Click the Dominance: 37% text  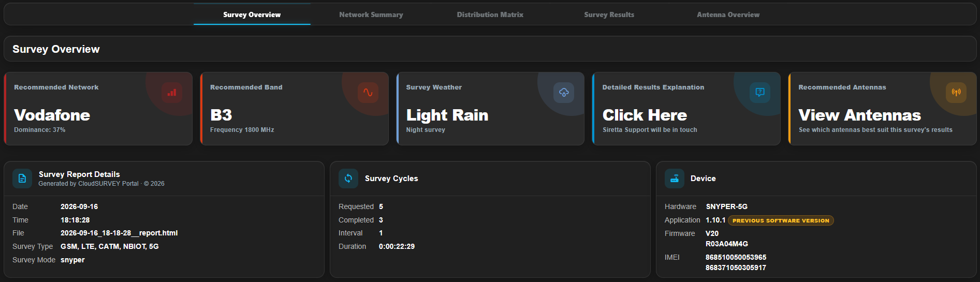coord(40,130)
